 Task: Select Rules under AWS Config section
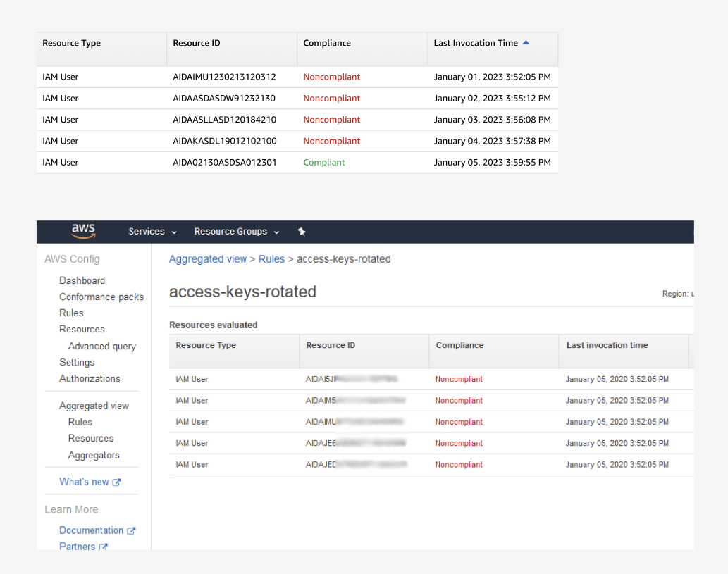coord(71,313)
